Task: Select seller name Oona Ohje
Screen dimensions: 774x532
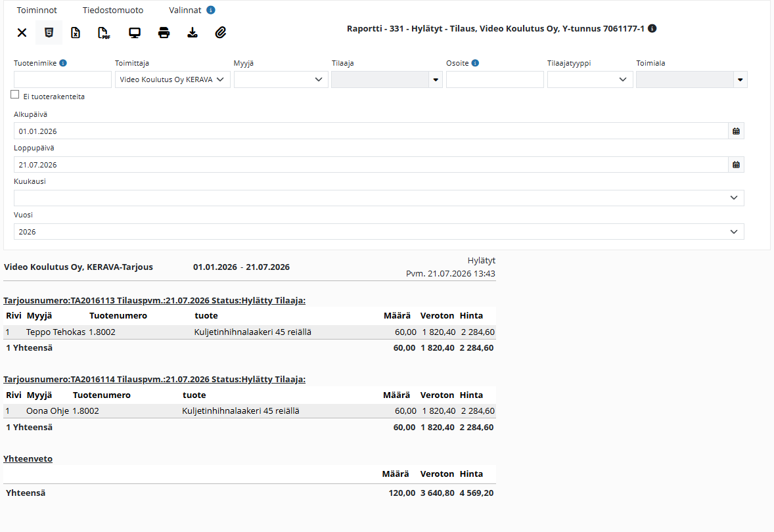Action: (x=47, y=410)
